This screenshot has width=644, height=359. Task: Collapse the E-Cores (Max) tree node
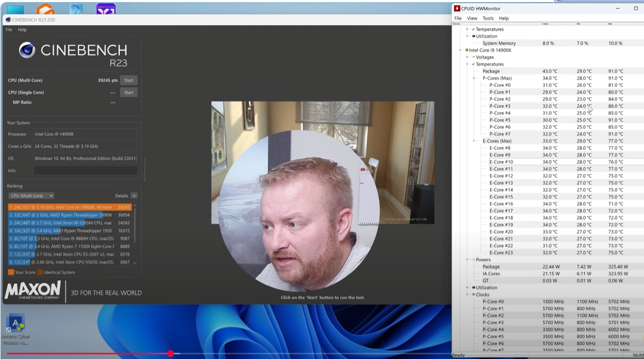click(474, 141)
